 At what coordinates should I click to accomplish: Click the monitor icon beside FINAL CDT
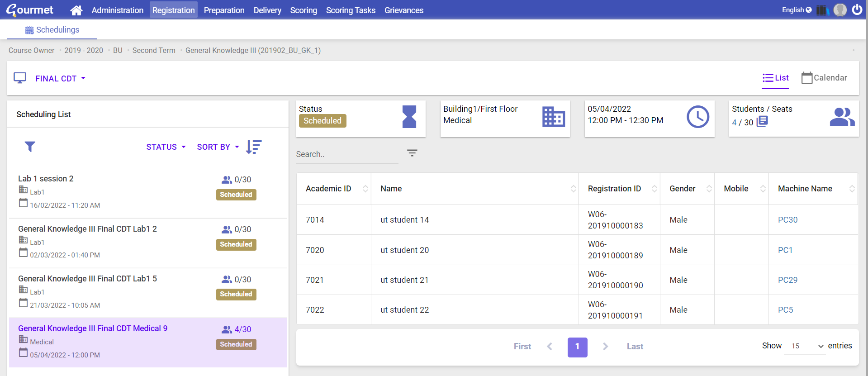20,78
